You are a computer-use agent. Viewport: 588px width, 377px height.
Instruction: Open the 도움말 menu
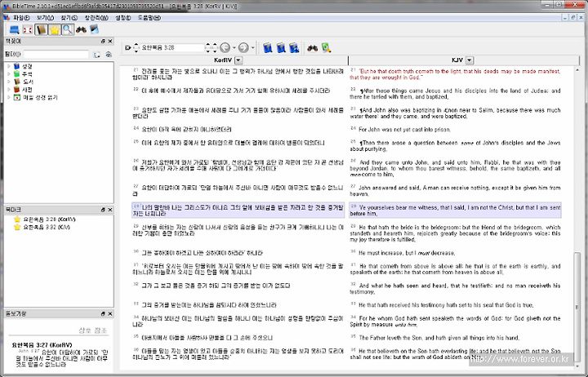[x=149, y=18]
